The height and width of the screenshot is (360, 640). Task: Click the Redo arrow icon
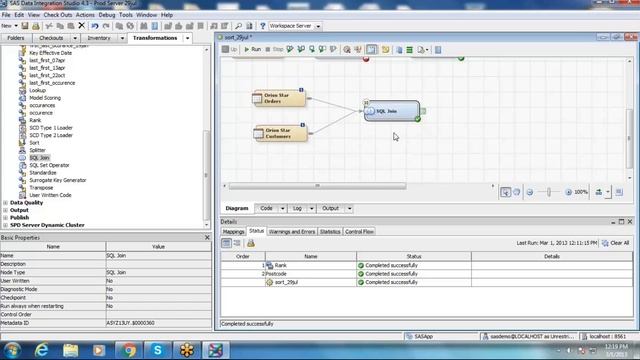[106, 26]
